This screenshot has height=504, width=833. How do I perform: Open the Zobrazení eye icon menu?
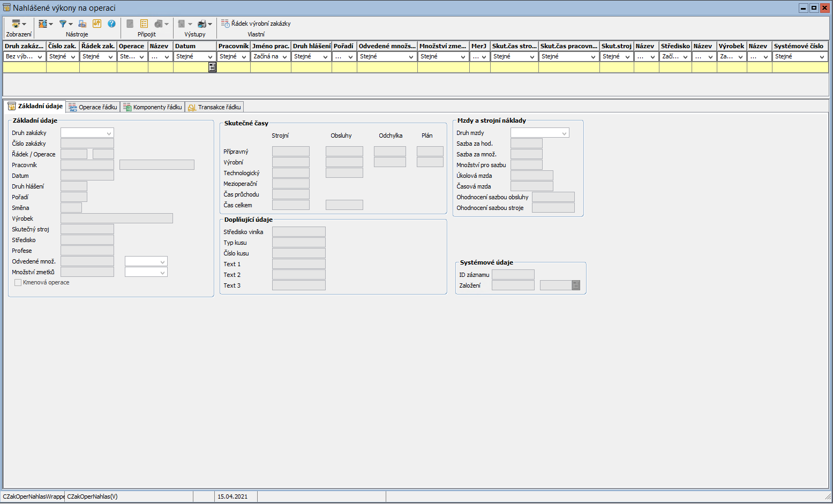coord(18,24)
